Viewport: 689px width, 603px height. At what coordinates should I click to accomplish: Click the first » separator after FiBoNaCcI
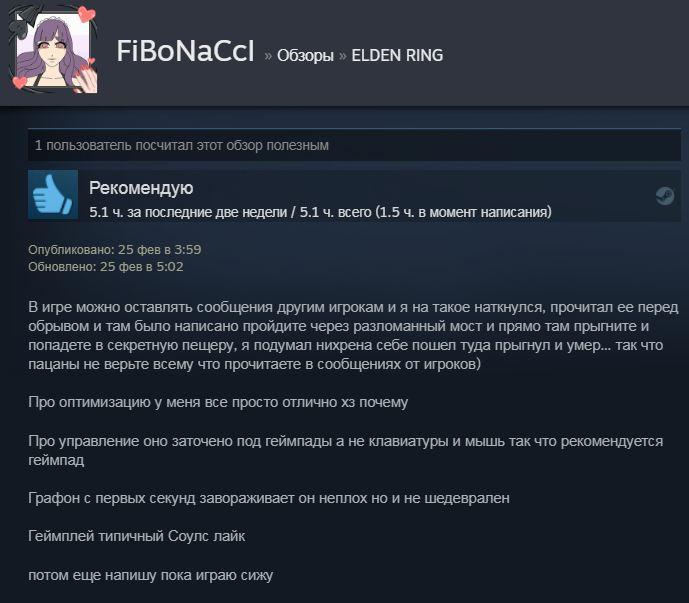coord(268,56)
